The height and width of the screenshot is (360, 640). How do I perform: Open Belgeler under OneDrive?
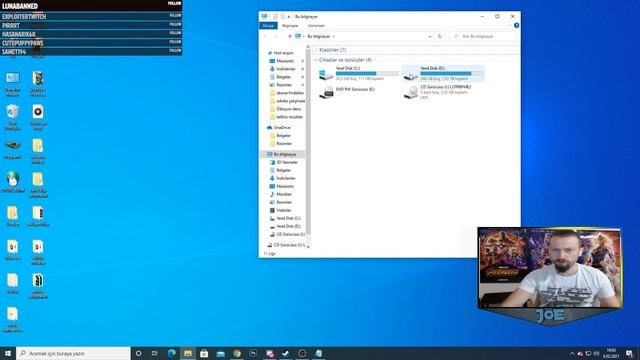[x=283, y=136]
